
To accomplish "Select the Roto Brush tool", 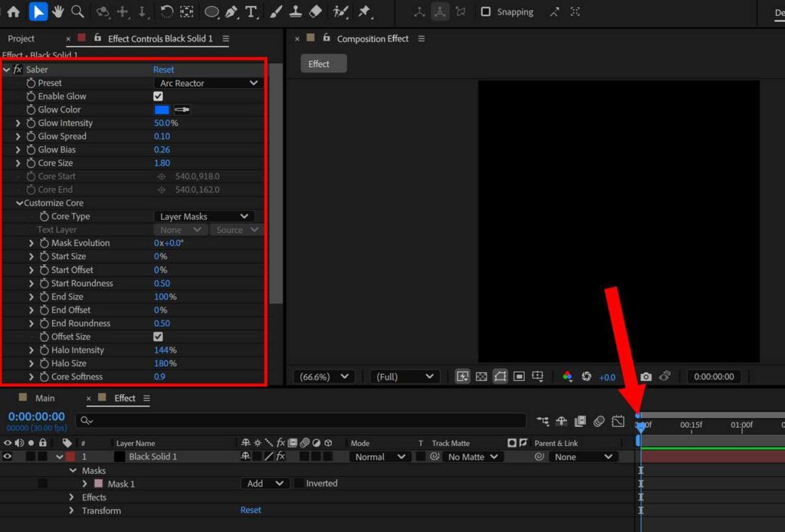I will point(340,12).
